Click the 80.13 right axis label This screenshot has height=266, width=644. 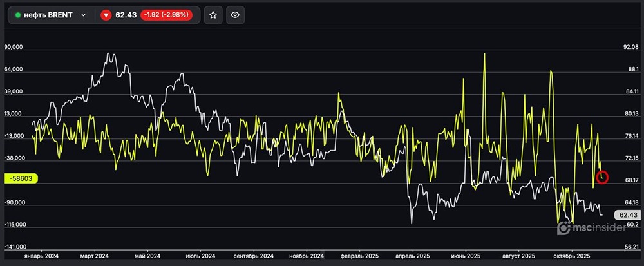(x=631, y=114)
